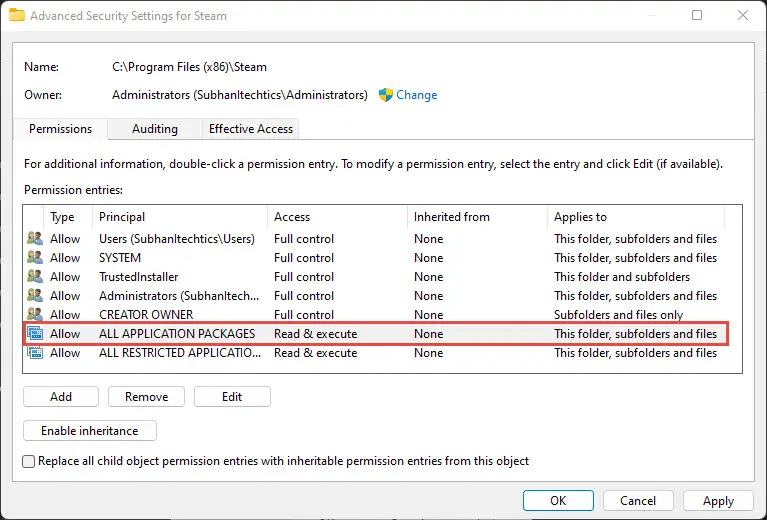This screenshot has width=767, height=520.
Task: Click the package icon for ALL RESTRICTED APPLICATIO...
Action: pyautogui.click(x=35, y=353)
